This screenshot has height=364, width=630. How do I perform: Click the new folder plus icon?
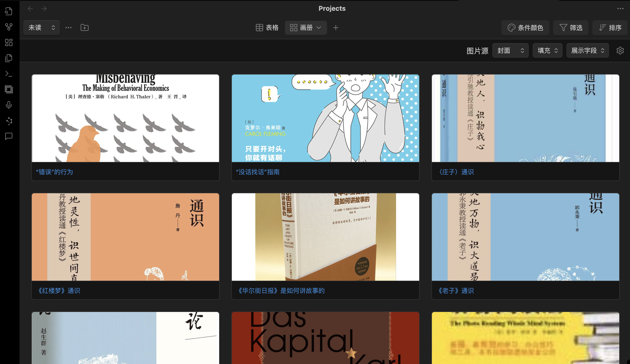click(x=85, y=28)
